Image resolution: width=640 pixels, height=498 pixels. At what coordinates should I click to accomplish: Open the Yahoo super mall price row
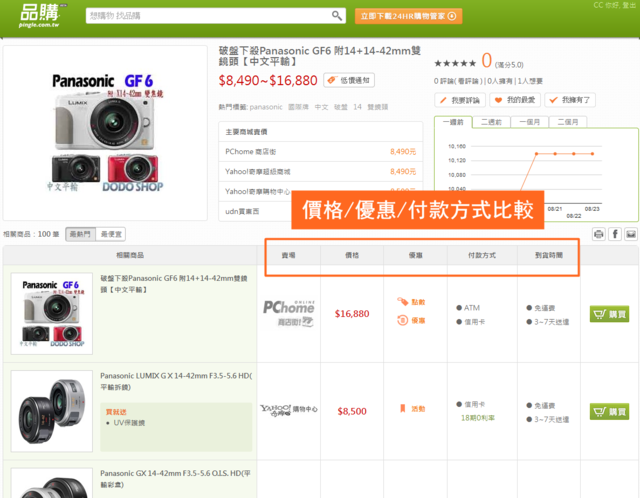320,171
